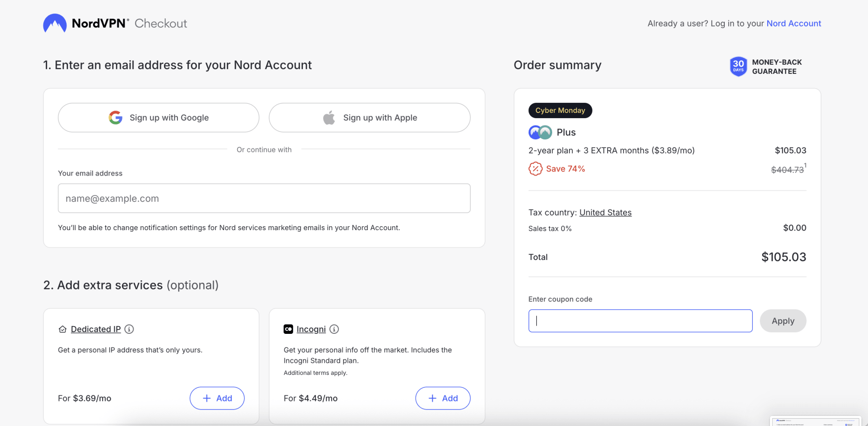Click the Incogni logo icon

pyautogui.click(x=288, y=329)
